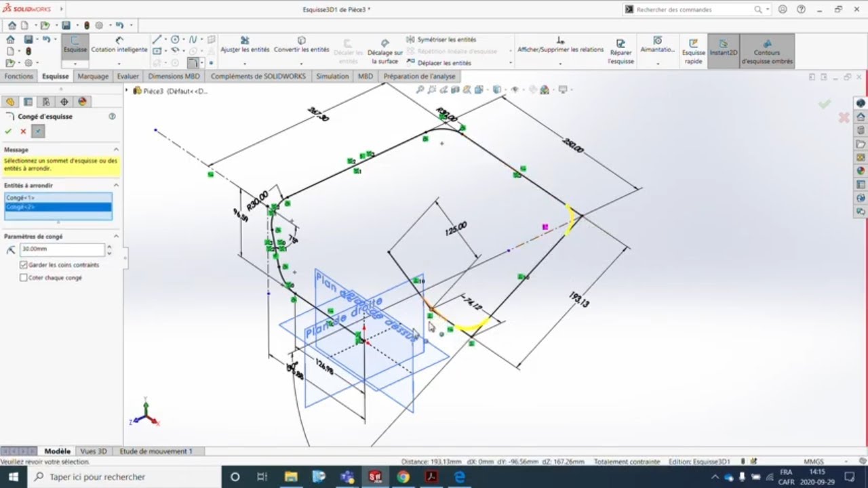Open the DisplayManager panel tab

[83, 102]
